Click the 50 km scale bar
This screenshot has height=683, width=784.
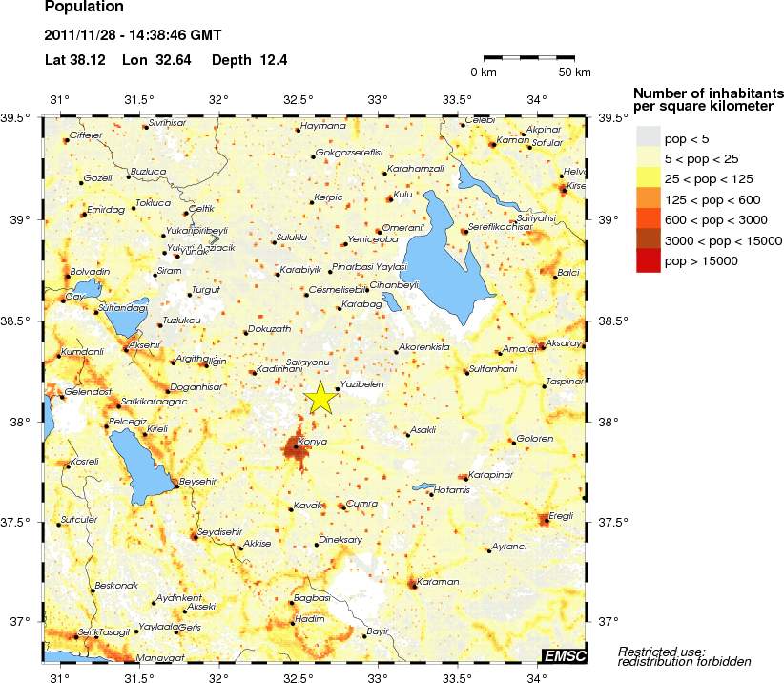pos(529,58)
